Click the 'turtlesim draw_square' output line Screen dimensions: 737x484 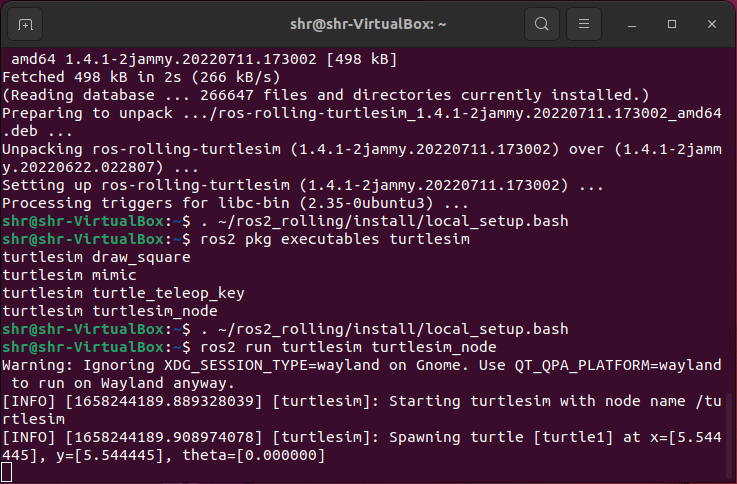coord(96,257)
